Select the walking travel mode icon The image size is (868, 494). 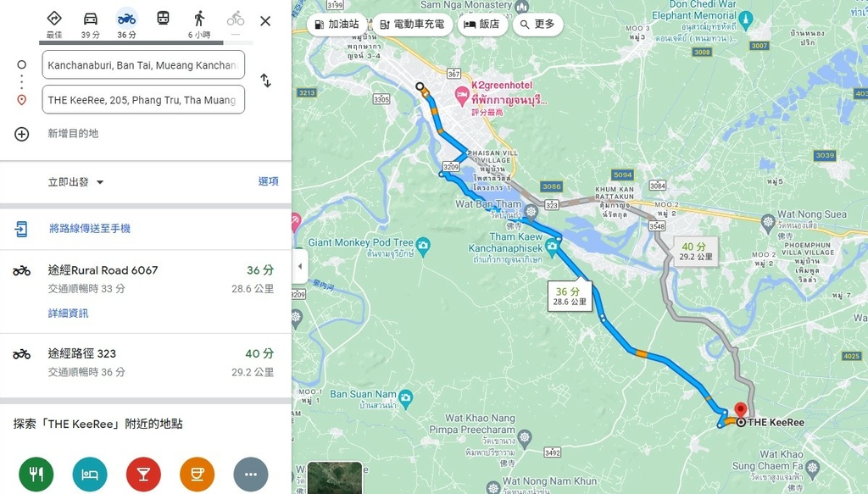199,19
